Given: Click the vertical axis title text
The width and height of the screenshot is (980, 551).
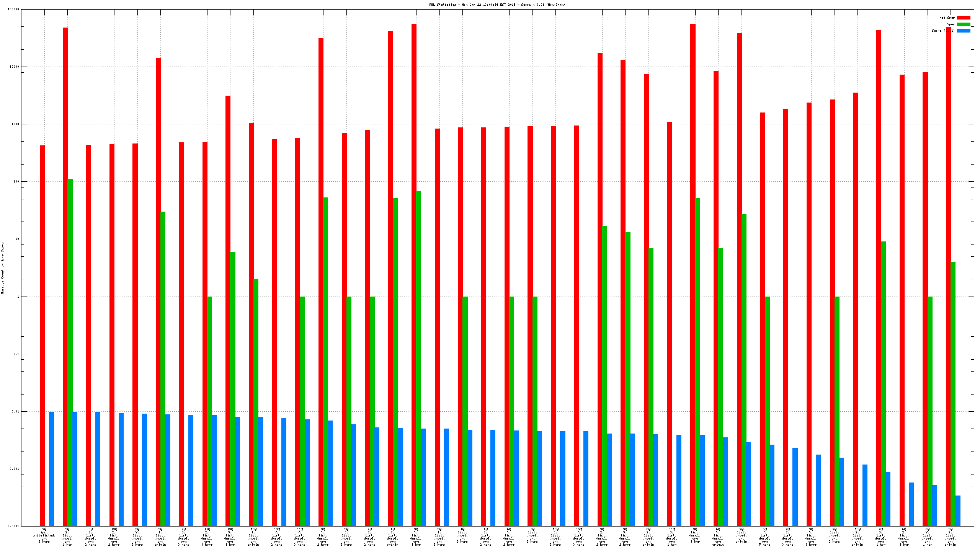Looking at the screenshot, I should pyautogui.click(x=2, y=268).
